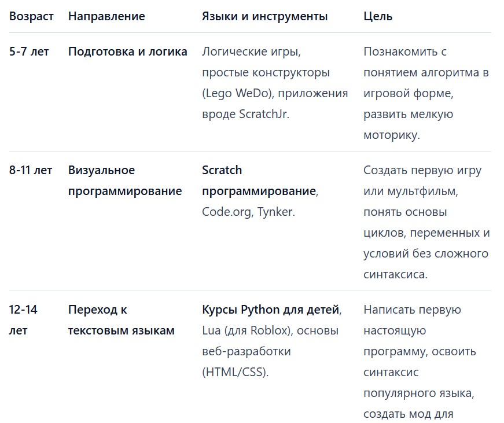Click the Lua (для Roblox) text
504x423 pixels.
(x=247, y=331)
